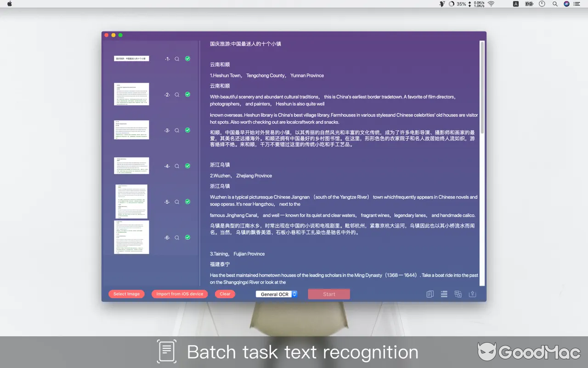Toggle the green checkmark on image 5

[x=187, y=201]
